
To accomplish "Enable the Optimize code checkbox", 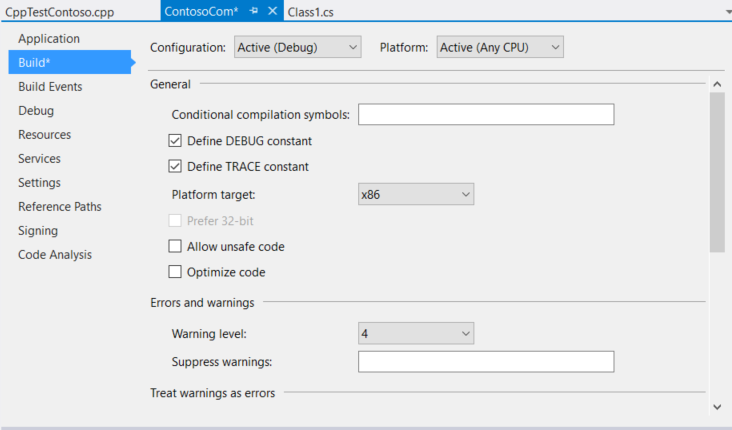I will point(176,272).
